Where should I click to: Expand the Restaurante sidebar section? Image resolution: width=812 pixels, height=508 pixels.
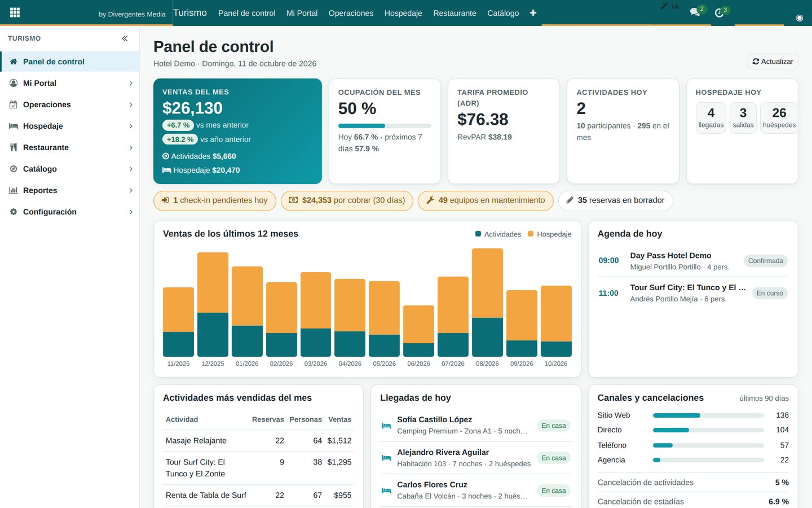[x=131, y=147]
